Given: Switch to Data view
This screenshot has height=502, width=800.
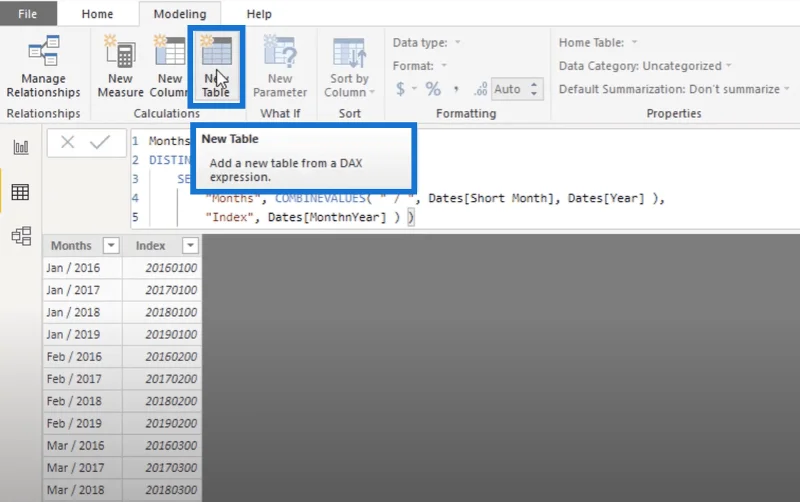Looking at the screenshot, I should (20, 192).
